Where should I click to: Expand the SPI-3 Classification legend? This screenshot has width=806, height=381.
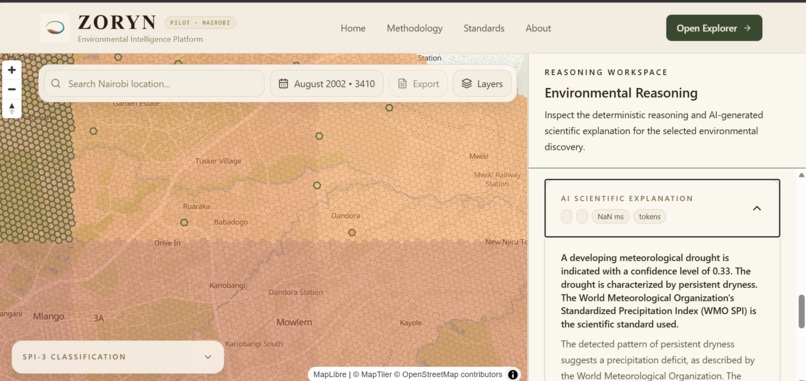[118, 357]
